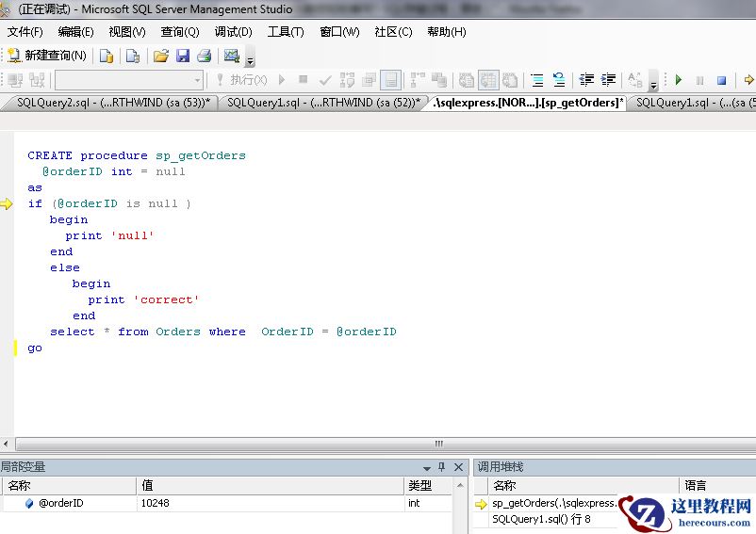756x534 pixels.
Task: Click the Parse checkmark icon
Action: pos(325,80)
